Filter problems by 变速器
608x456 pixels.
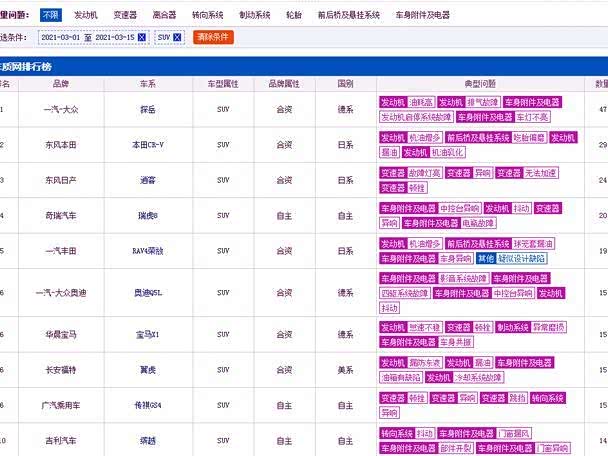[x=125, y=15]
